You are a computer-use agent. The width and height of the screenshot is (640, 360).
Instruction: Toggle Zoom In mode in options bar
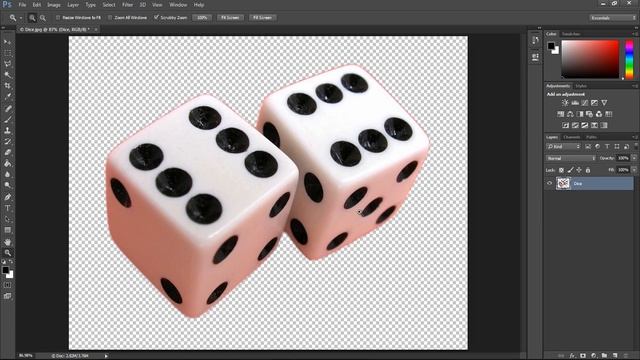tap(32, 18)
